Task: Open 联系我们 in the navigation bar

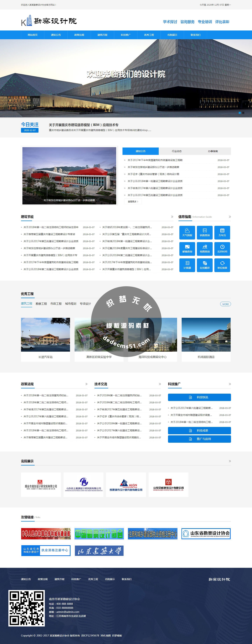Action: [x=195, y=35]
